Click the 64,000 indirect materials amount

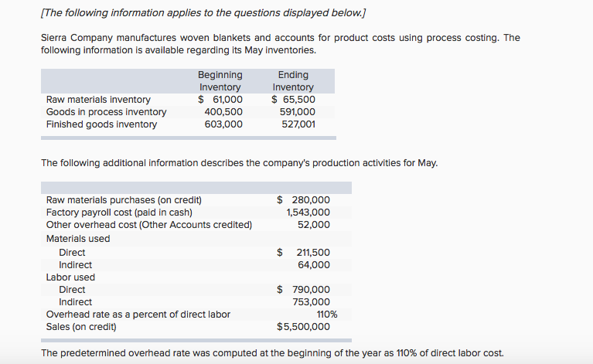[314, 265]
